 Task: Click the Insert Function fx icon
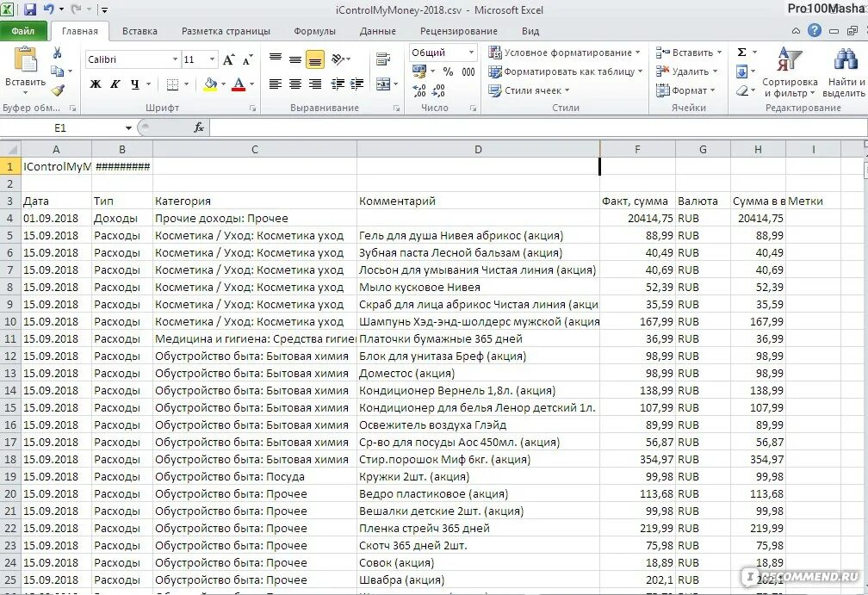199,127
